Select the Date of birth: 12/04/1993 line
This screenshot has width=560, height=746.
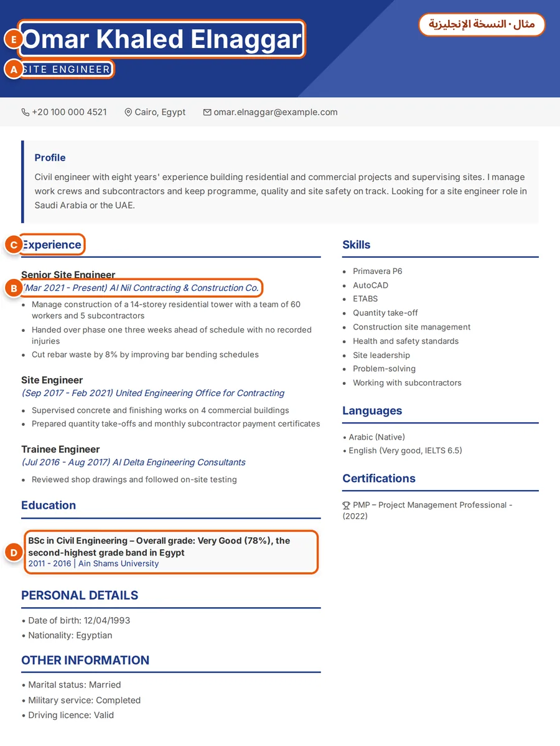(75, 620)
